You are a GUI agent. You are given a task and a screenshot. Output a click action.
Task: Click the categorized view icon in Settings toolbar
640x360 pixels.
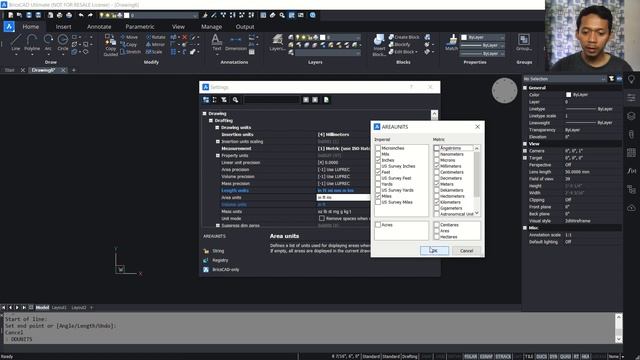point(206,100)
